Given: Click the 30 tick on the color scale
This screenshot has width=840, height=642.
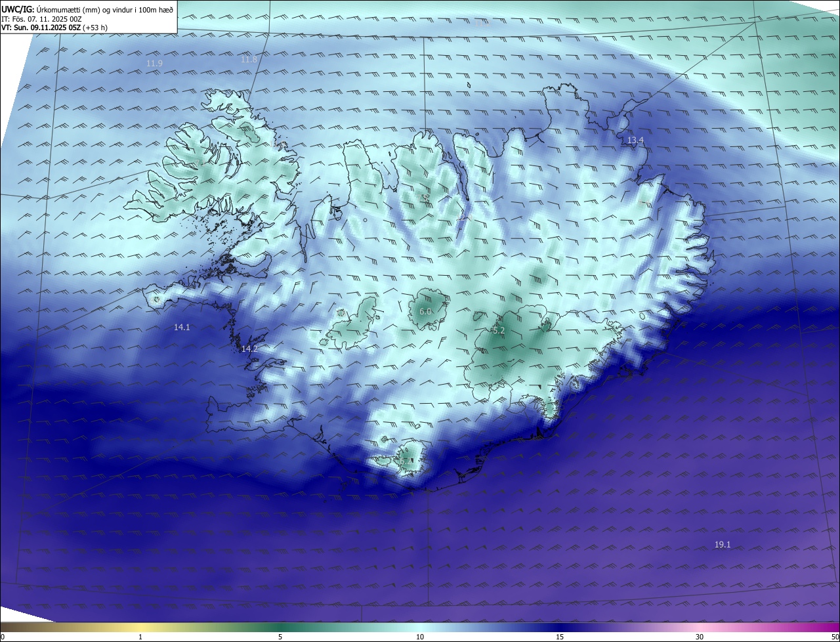Looking at the screenshot, I should (700, 637).
